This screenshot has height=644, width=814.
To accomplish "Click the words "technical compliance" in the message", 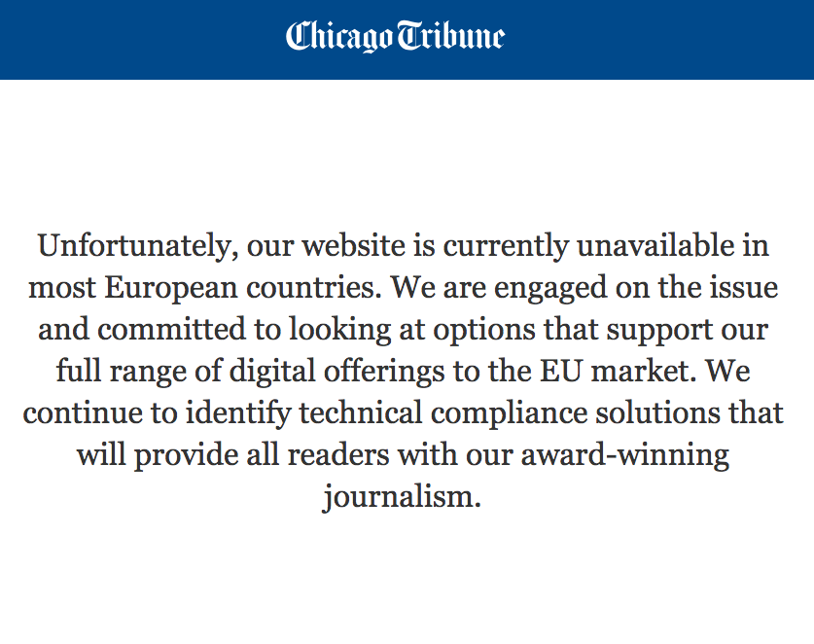I will click(x=443, y=413).
